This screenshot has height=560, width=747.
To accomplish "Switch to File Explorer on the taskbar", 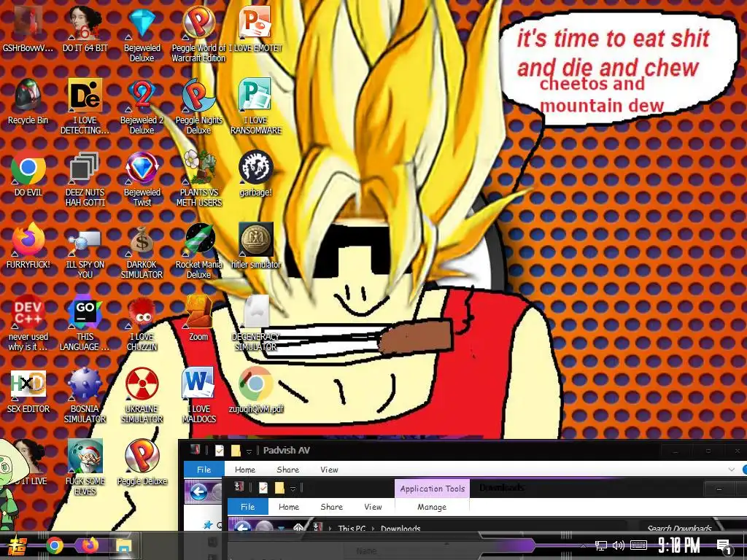I will [124, 545].
